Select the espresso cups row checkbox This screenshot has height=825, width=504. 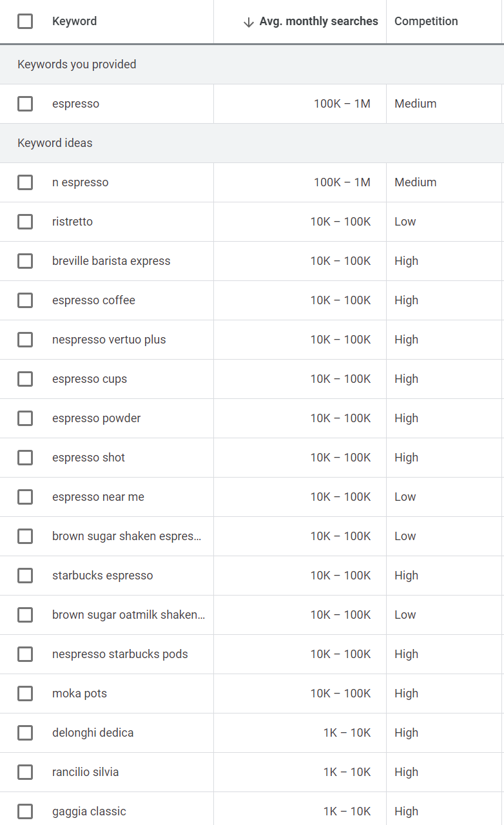coord(25,379)
